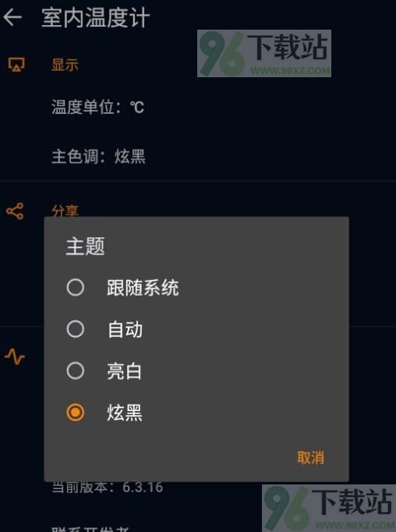Open the 温度单位: ℃ setting
Viewport: 396px width, 532px height.
[x=97, y=107]
